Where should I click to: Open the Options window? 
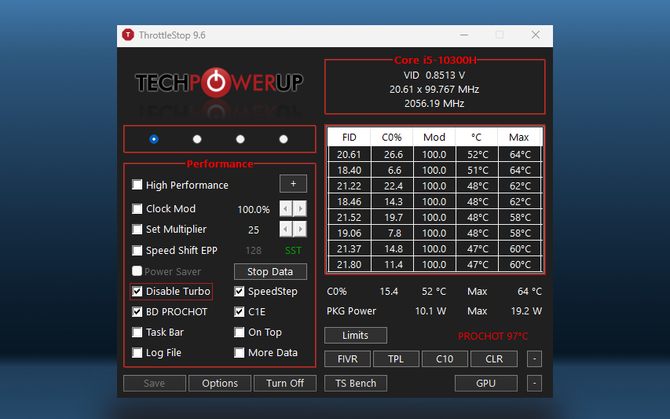coord(220,384)
